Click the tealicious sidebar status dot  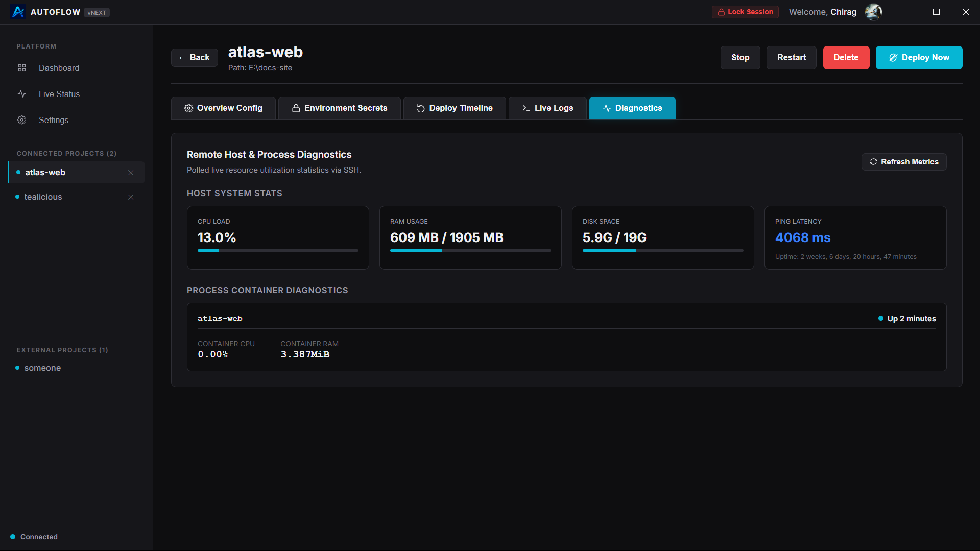coord(17,197)
